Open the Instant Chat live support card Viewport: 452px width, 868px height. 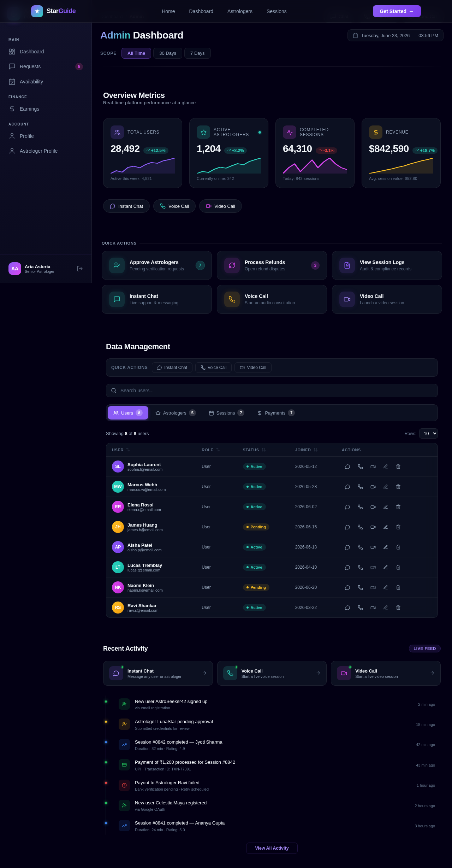pyautogui.click(x=157, y=299)
